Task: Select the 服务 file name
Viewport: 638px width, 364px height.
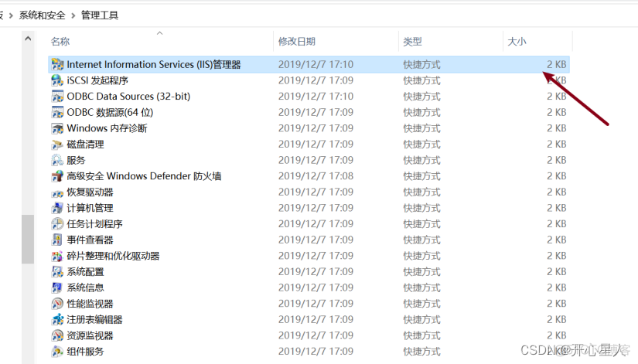Action: pos(76,160)
